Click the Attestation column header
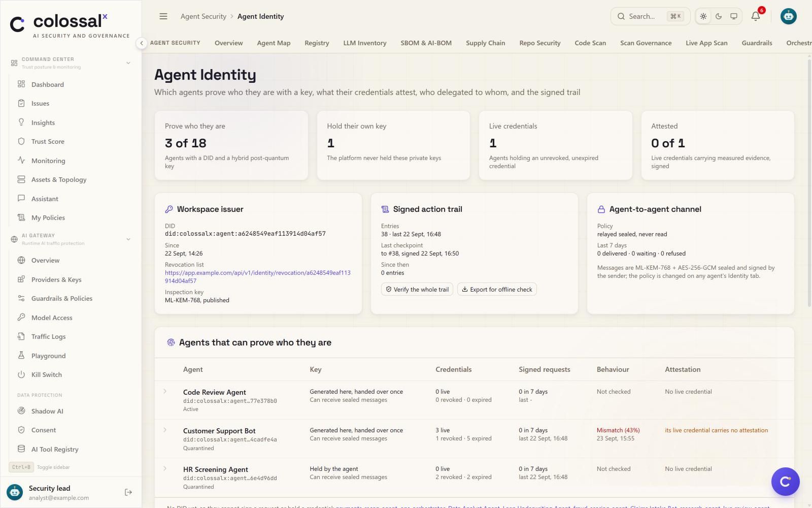 (683, 369)
